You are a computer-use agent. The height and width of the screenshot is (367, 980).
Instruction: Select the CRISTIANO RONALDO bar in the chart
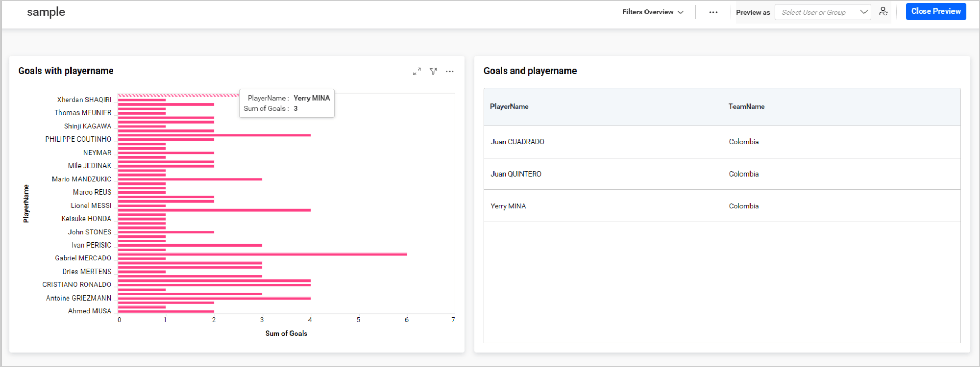point(213,285)
